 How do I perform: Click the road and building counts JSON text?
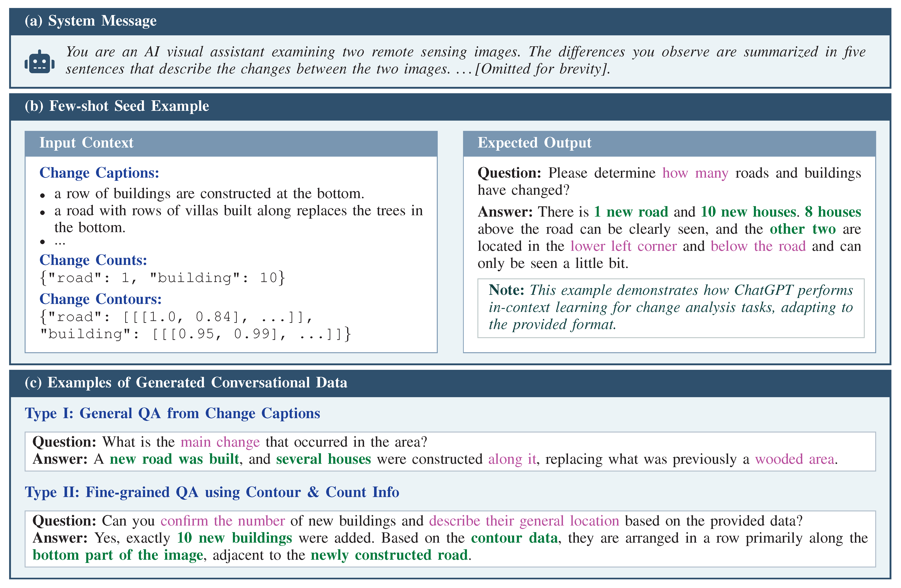pyautogui.click(x=162, y=278)
